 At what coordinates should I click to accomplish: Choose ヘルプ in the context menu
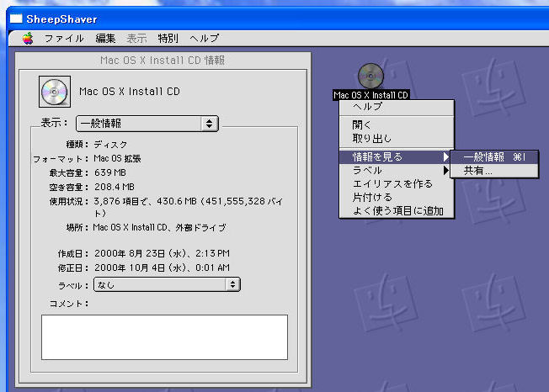pyautogui.click(x=397, y=107)
